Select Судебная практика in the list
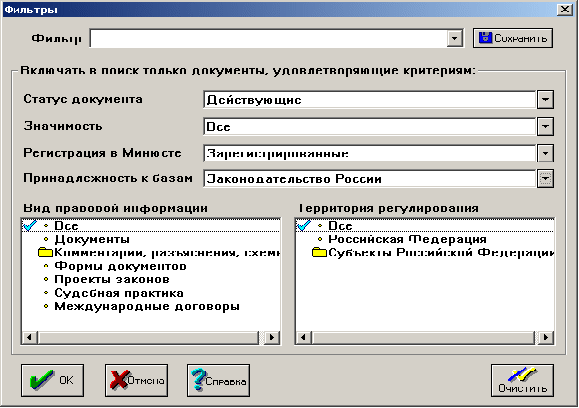The height and width of the screenshot is (408, 579). (119, 293)
